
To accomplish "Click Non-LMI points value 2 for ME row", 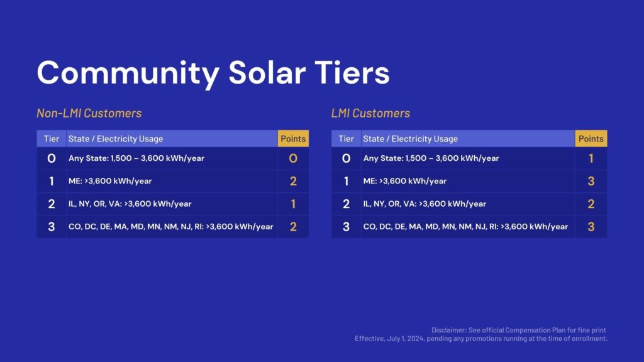I will coord(293,181).
